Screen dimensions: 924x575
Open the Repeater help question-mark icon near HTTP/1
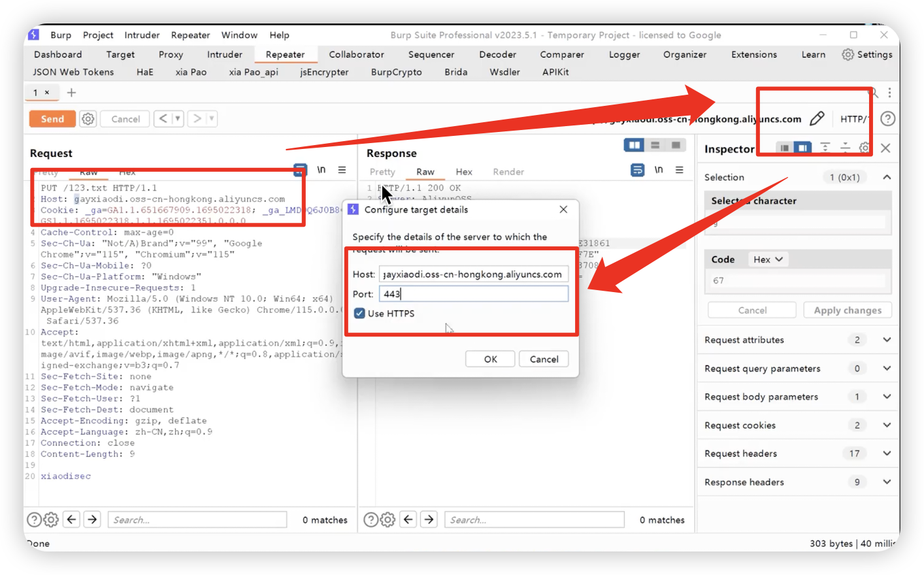887,119
